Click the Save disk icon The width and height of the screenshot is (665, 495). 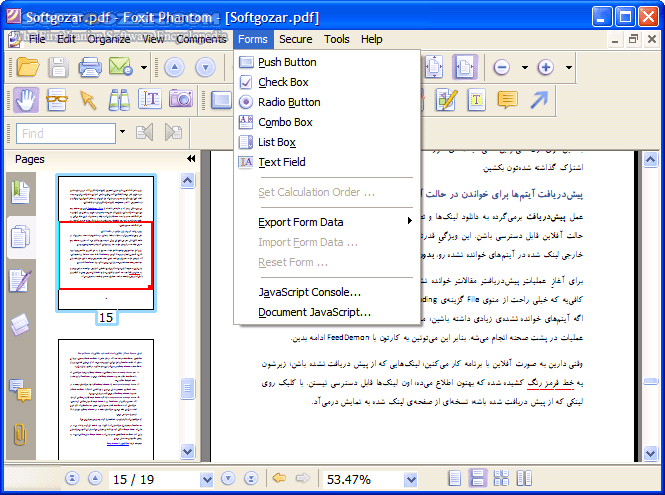58,67
